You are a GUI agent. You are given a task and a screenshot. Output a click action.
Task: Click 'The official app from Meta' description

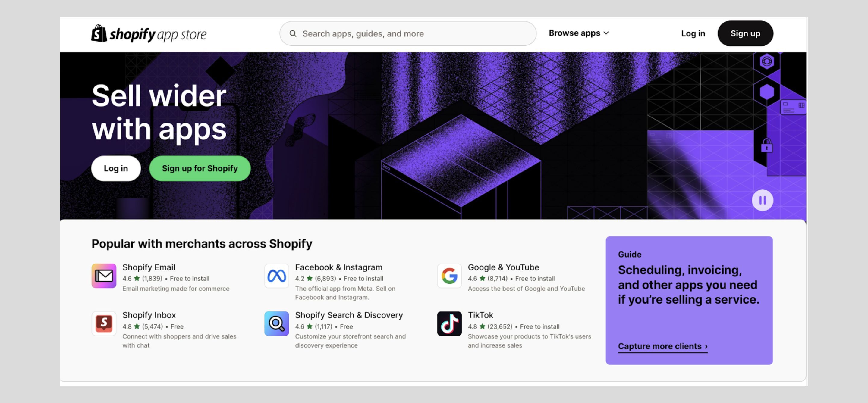pyautogui.click(x=345, y=293)
